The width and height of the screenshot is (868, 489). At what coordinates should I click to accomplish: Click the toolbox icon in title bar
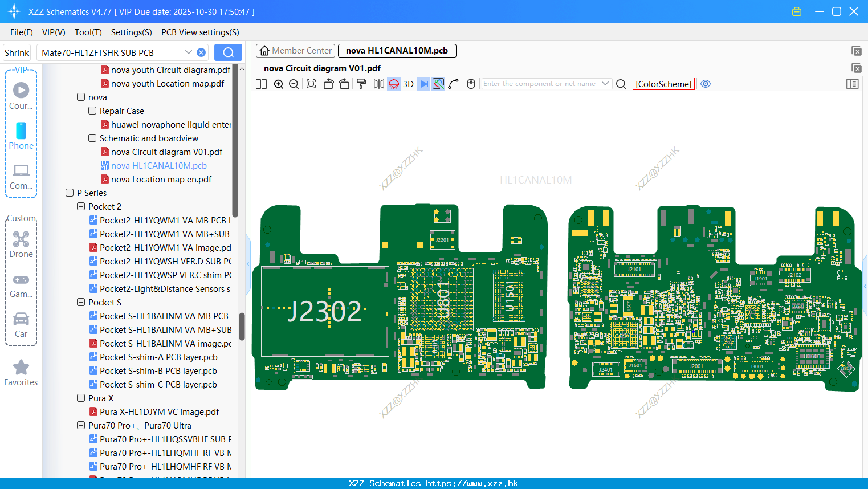(797, 11)
